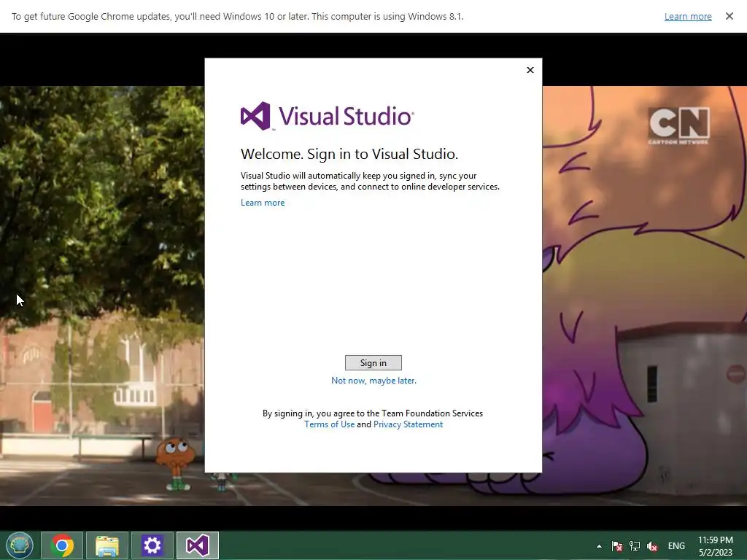Open Learn more link in Visual Studio dialog
The image size is (747, 560).
(263, 203)
